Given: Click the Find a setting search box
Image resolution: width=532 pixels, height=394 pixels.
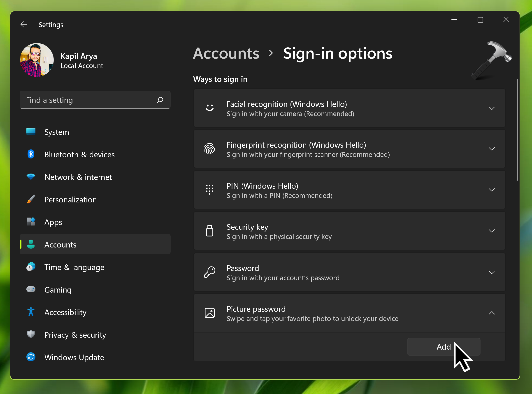Looking at the screenshot, I should [x=88, y=100].
